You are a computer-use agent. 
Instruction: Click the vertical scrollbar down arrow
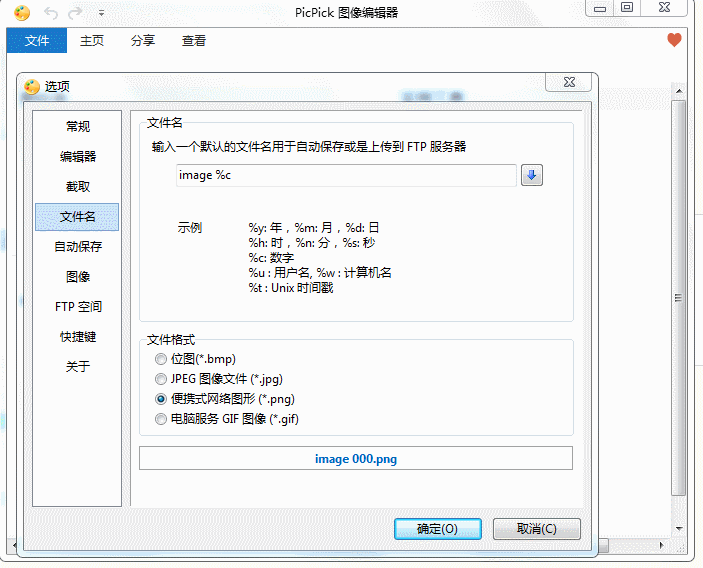coord(679,529)
